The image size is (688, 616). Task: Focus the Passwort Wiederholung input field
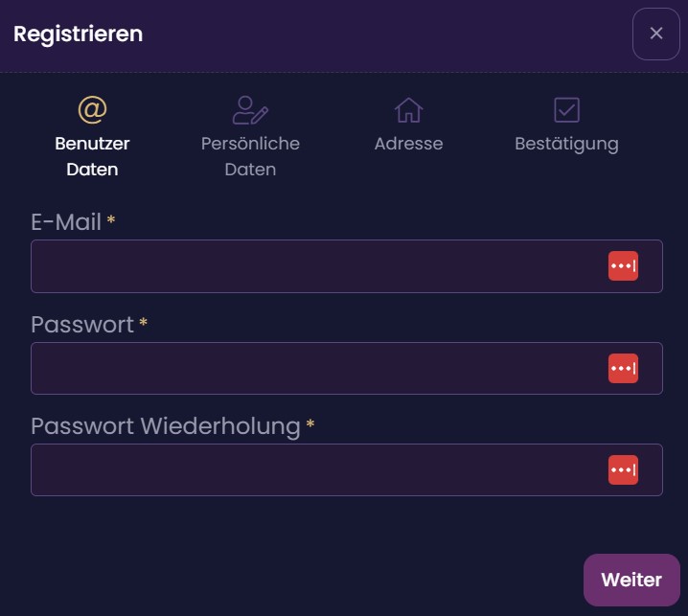point(347,469)
